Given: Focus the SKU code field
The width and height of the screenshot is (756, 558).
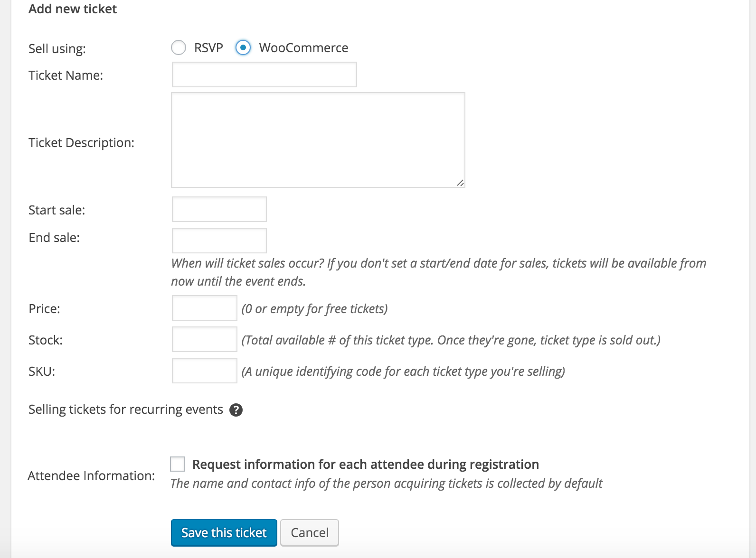Looking at the screenshot, I should [x=204, y=371].
